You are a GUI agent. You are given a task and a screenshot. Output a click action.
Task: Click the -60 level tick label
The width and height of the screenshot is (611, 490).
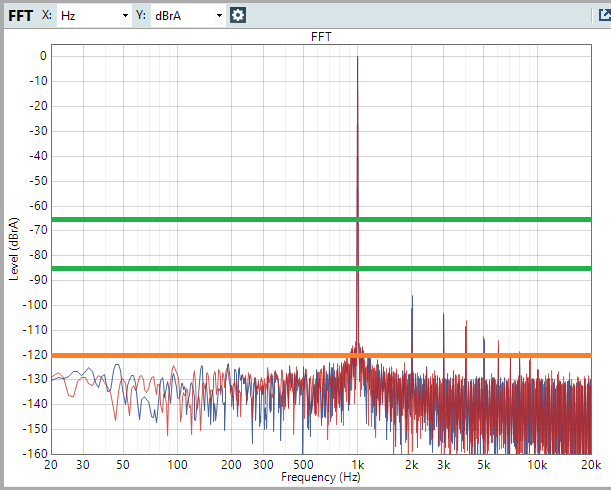tap(38, 205)
